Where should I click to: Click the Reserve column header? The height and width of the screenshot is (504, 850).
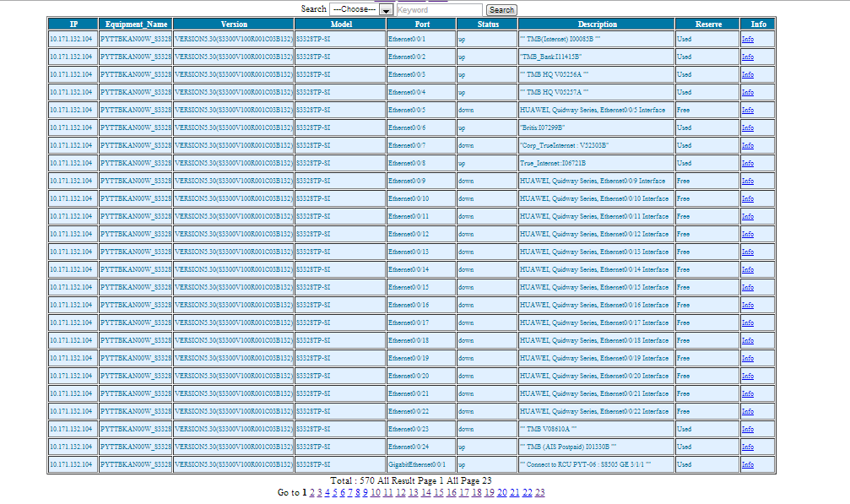(708, 24)
